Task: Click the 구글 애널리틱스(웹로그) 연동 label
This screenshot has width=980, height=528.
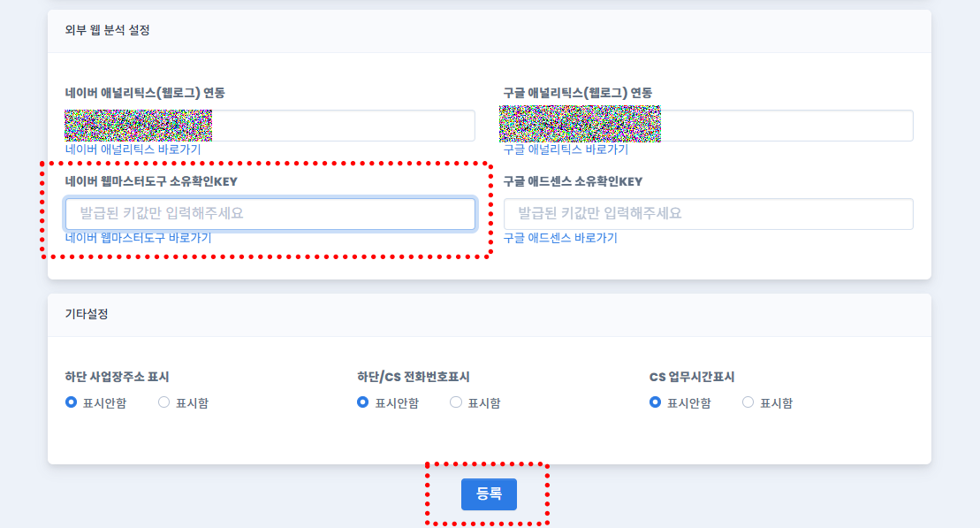Action: 578,93
